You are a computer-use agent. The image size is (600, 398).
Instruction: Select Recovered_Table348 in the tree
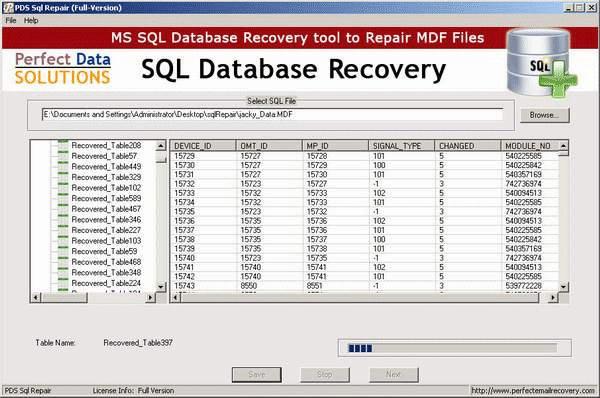[x=106, y=272]
